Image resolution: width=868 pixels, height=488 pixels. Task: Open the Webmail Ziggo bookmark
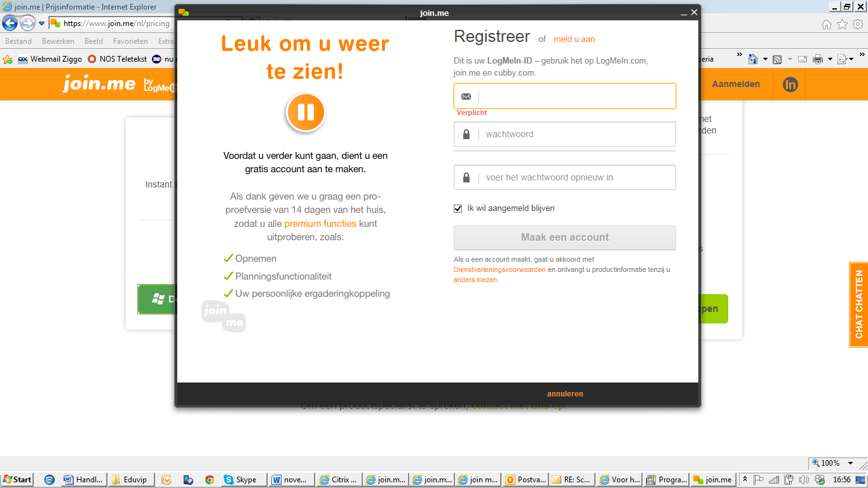(50, 59)
